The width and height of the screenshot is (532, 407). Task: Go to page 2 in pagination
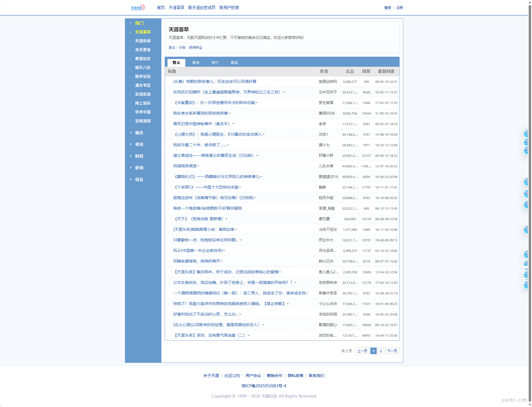[381, 351]
